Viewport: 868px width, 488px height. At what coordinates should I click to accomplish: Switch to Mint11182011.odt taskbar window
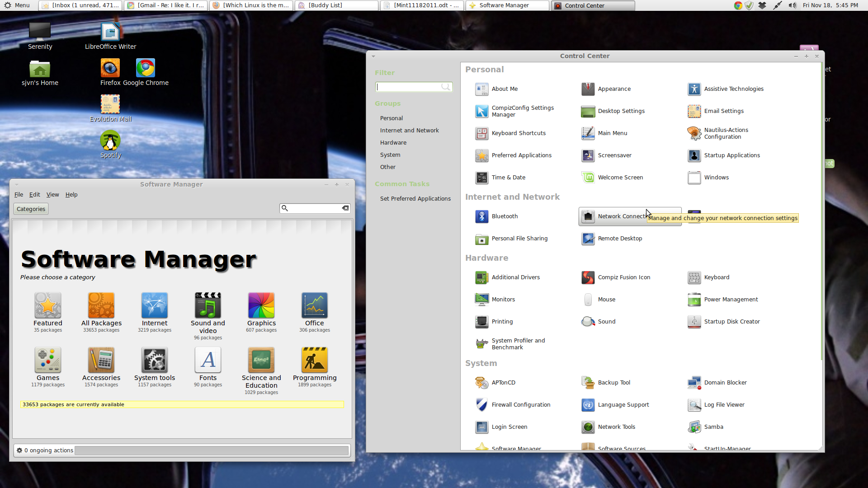(x=421, y=5)
